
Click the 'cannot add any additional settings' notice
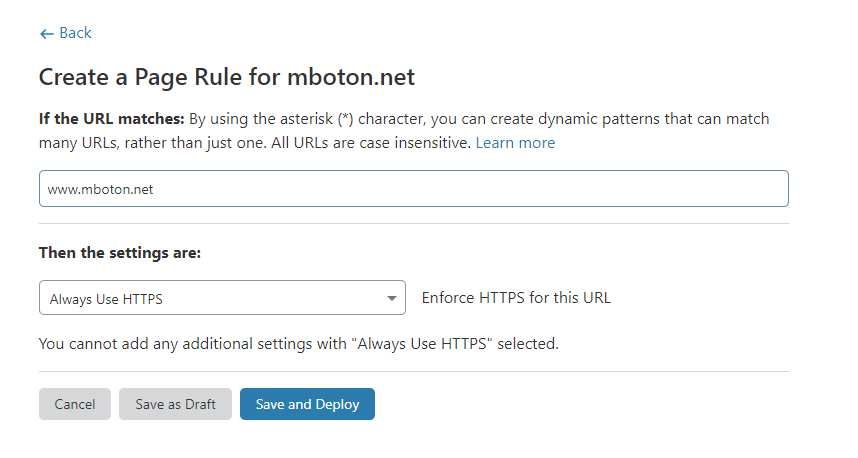click(x=298, y=344)
